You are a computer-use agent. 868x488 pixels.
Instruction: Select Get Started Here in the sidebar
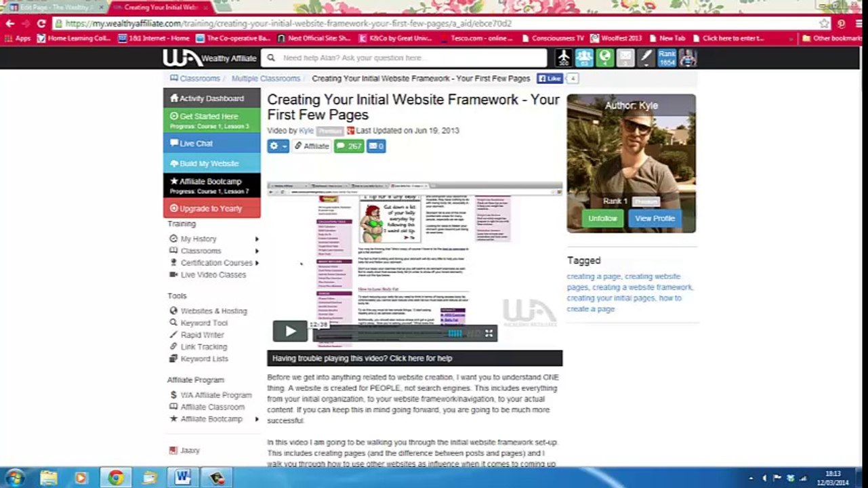coord(211,121)
